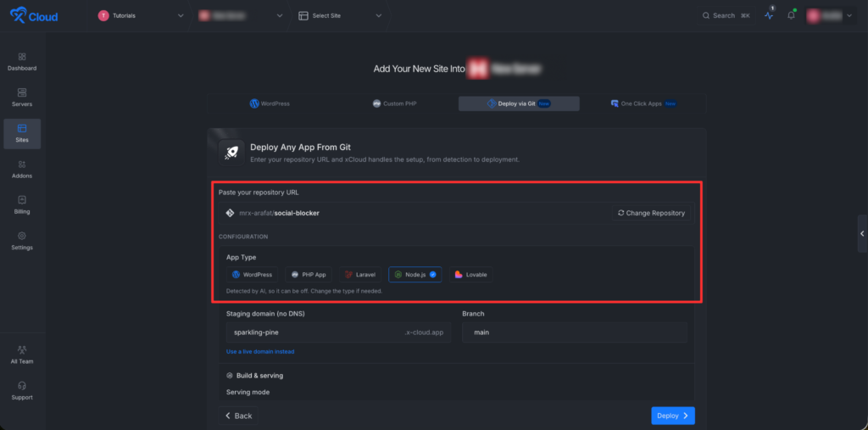Click the Deploy button
This screenshot has width=868, height=430.
(x=672, y=416)
